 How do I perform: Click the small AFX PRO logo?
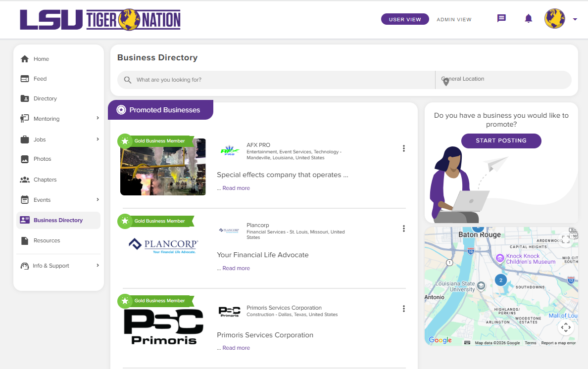[230, 150]
